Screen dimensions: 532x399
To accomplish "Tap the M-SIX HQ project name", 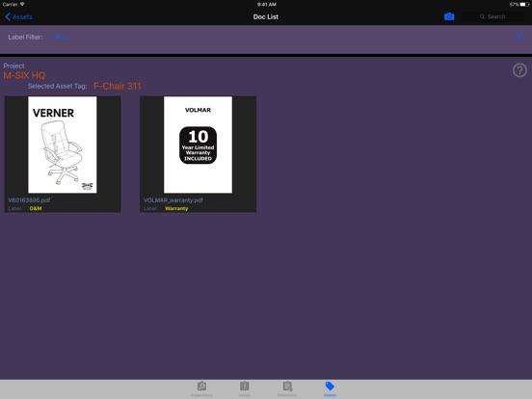I will coord(24,75).
